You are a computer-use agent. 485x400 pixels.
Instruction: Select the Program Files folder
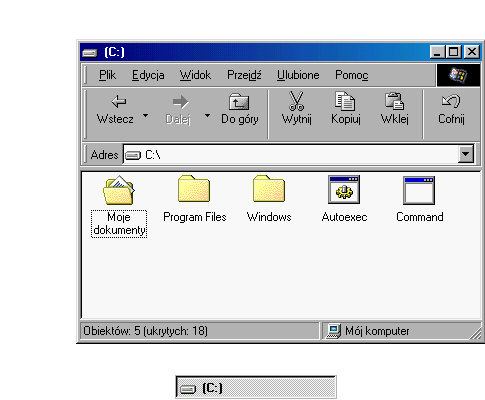pyautogui.click(x=194, y=189)
